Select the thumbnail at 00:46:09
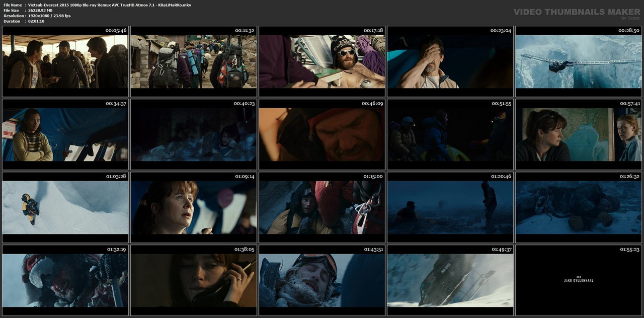 pyautogui.click(x=322, y=134)
